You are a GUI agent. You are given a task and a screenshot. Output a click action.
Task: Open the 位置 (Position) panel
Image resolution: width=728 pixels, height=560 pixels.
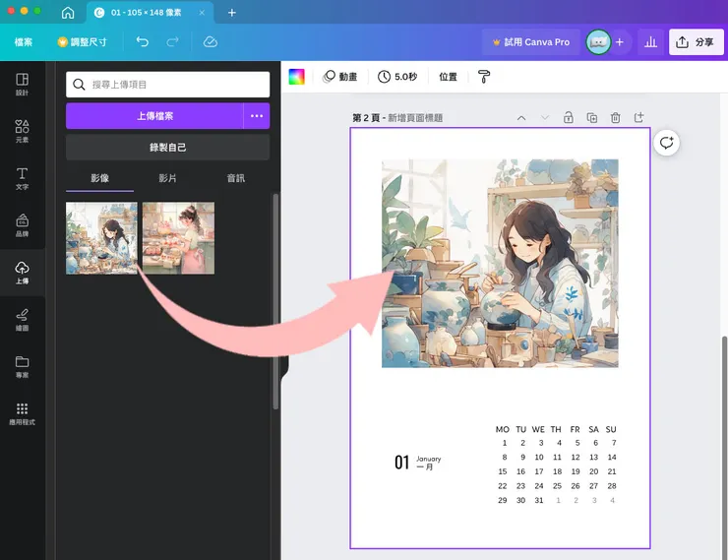pos(448,77)
